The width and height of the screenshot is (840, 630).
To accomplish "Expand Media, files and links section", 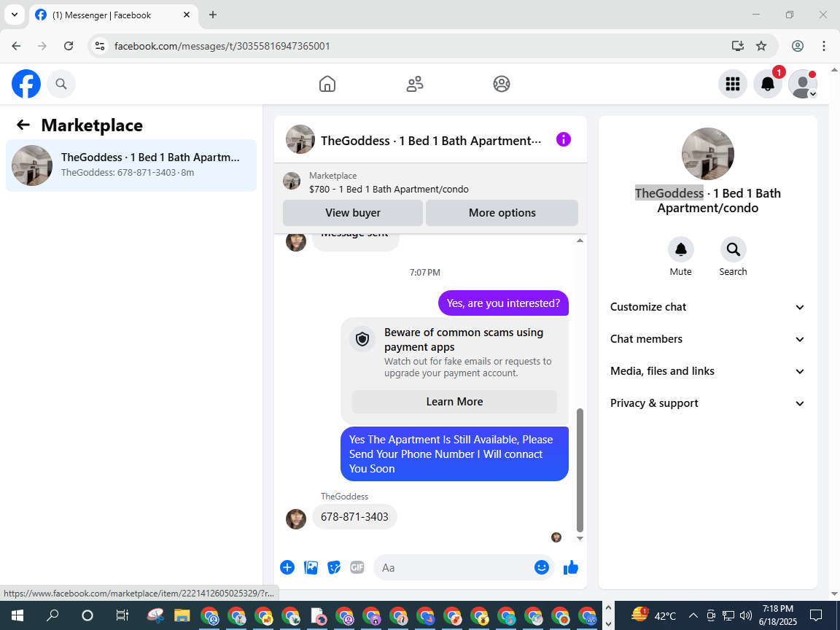I will coord(707,371).
